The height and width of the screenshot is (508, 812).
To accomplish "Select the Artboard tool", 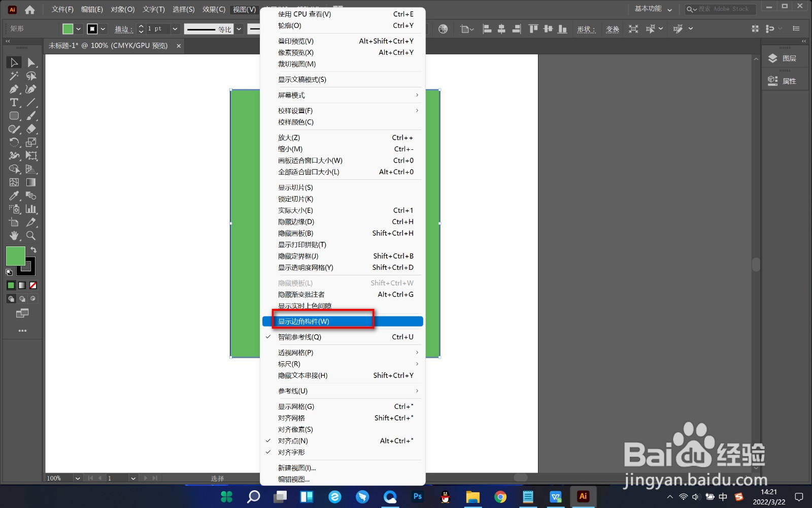I will tap(14, 223).
